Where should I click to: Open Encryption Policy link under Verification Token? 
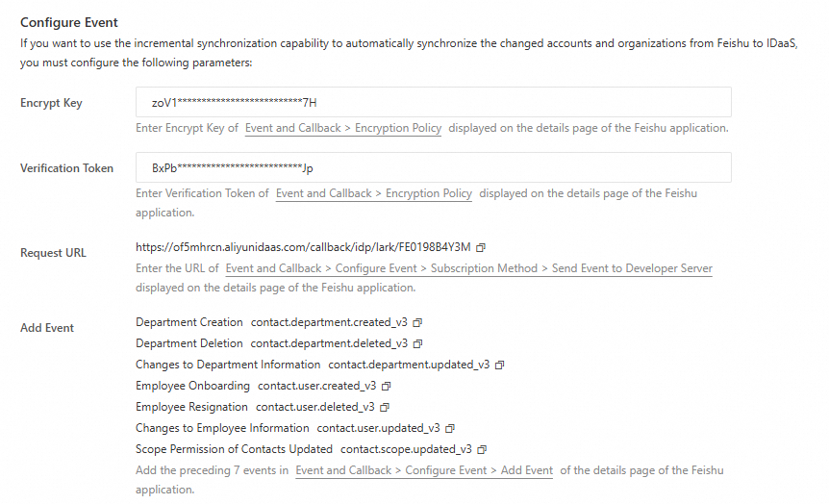click(x=374, y=193)
